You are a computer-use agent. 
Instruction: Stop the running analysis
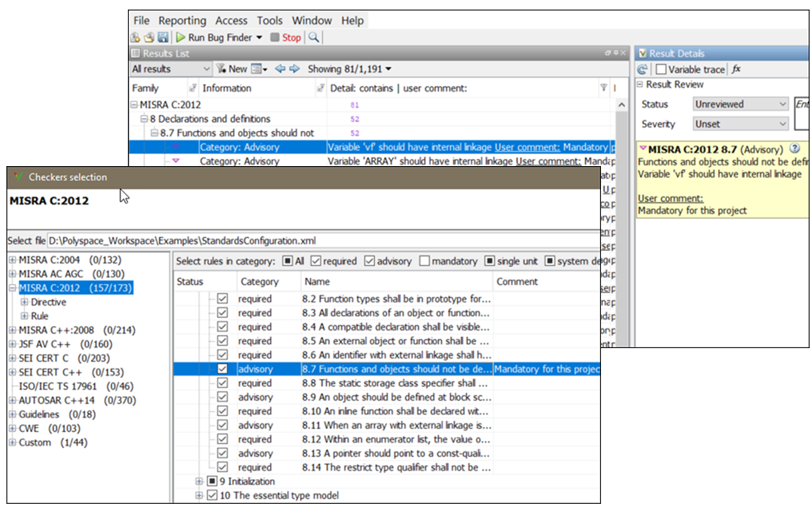point(285,38)
